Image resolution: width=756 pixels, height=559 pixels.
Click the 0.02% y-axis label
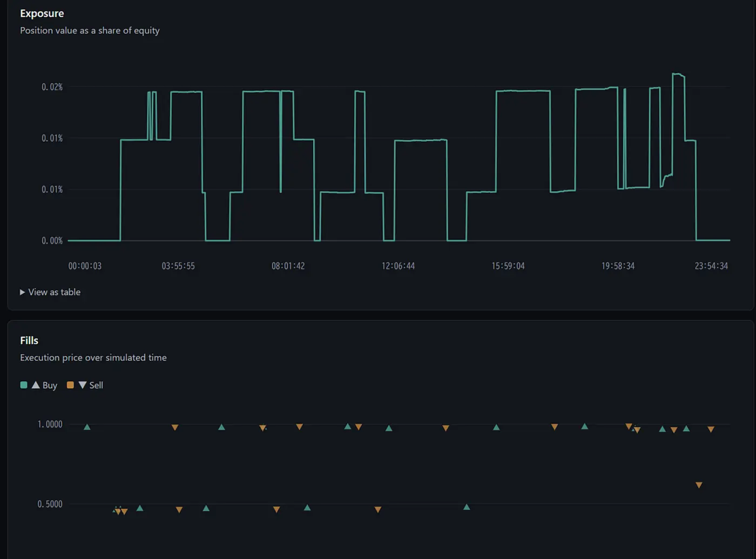pos(52,87)
